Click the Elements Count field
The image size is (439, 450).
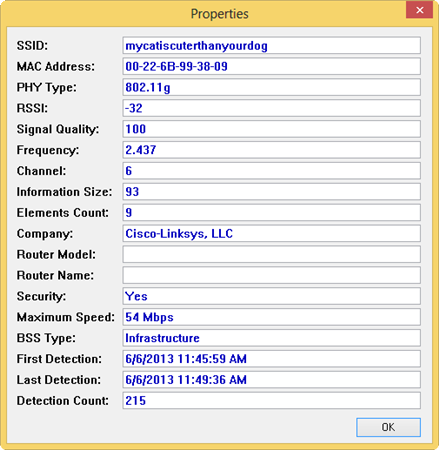(271, 213)
